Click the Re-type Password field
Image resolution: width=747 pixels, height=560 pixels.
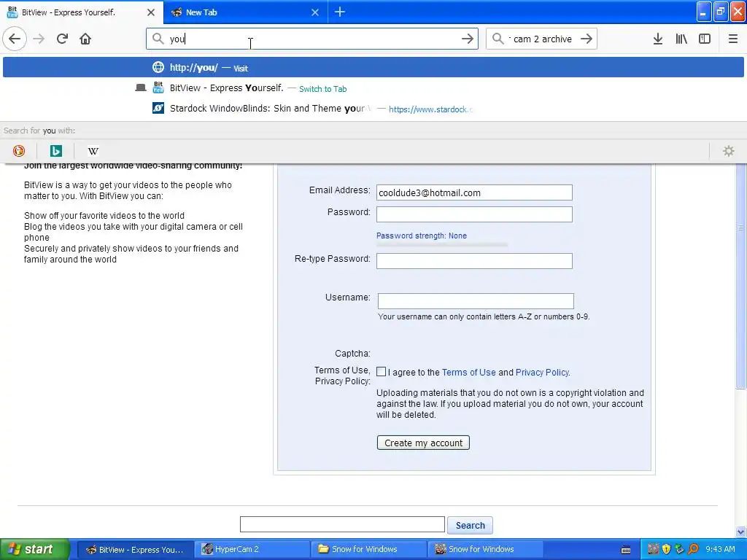pyautogui.click(x=474, y=261)
